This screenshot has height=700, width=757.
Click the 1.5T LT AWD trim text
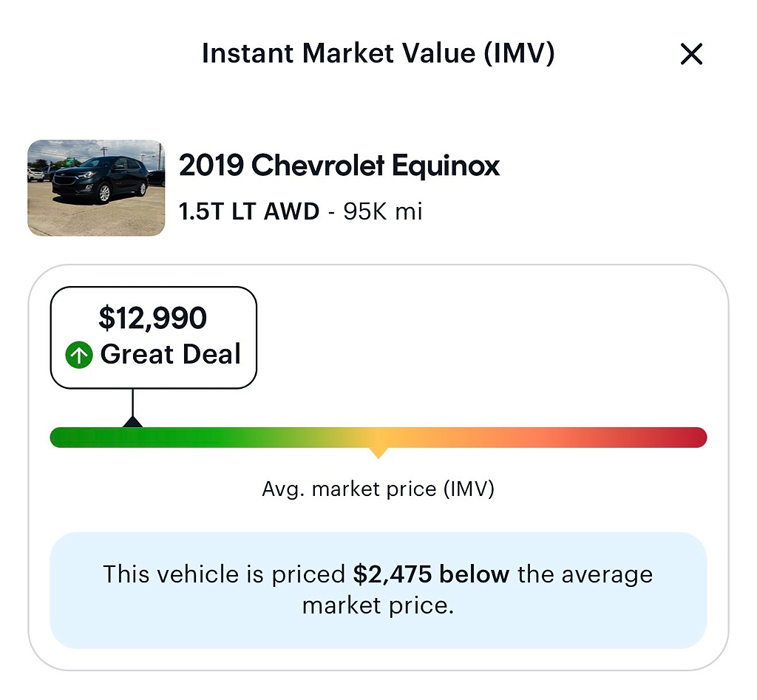(x=249, y=211)
